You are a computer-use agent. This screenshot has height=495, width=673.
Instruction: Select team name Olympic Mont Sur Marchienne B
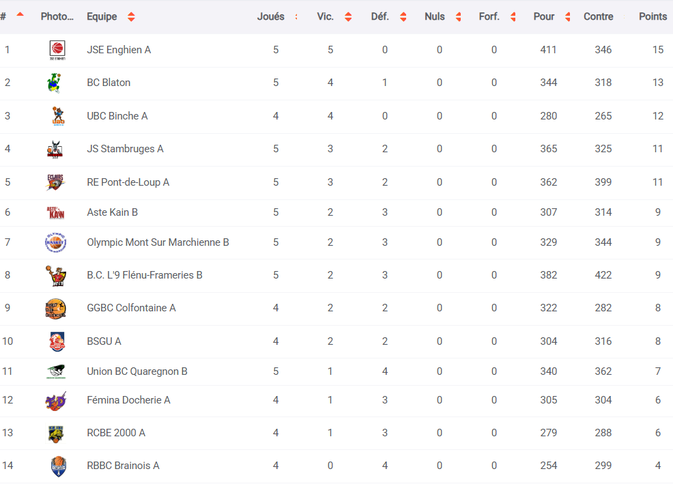158,243
